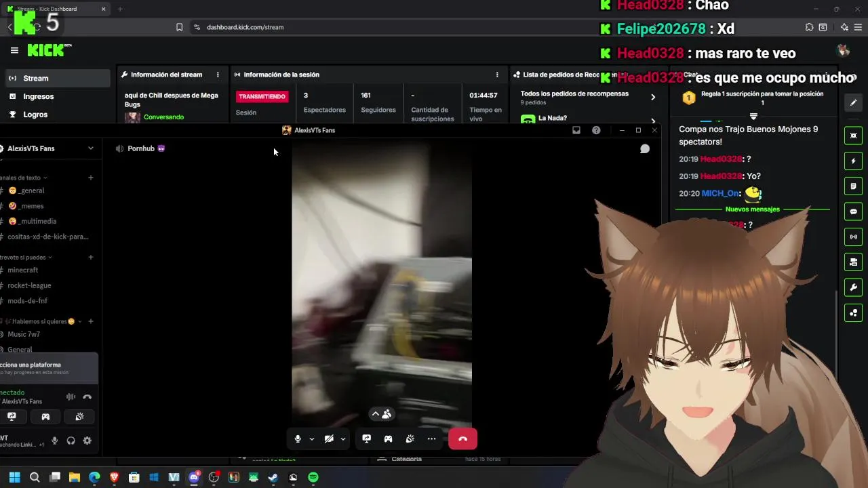Image resolution: width=868 pixels, height=488 pixels.
Task: Toggle deafen headphones in user panel
Action: pyautogui.click(x=71, y=441)
